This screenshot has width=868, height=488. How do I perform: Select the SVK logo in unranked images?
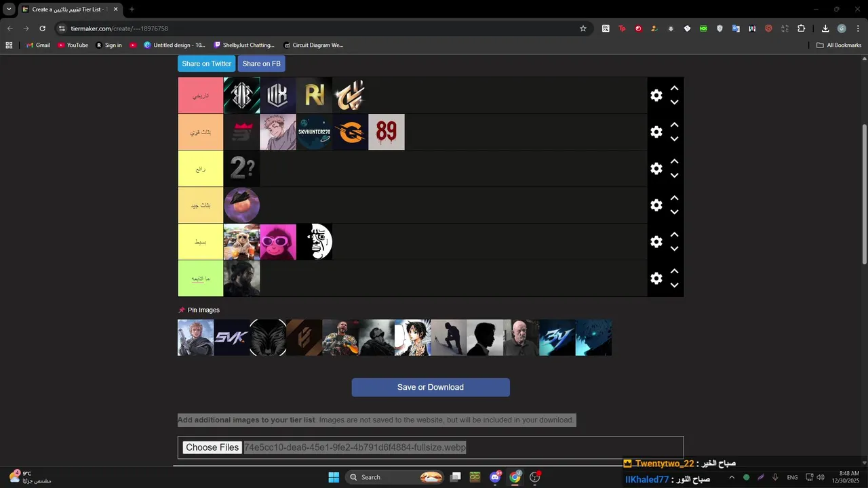tap(232, 338)
